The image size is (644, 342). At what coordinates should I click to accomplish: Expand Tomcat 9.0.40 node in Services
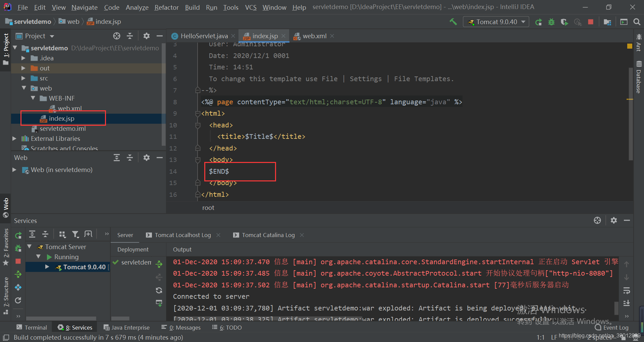pos(47,267)
